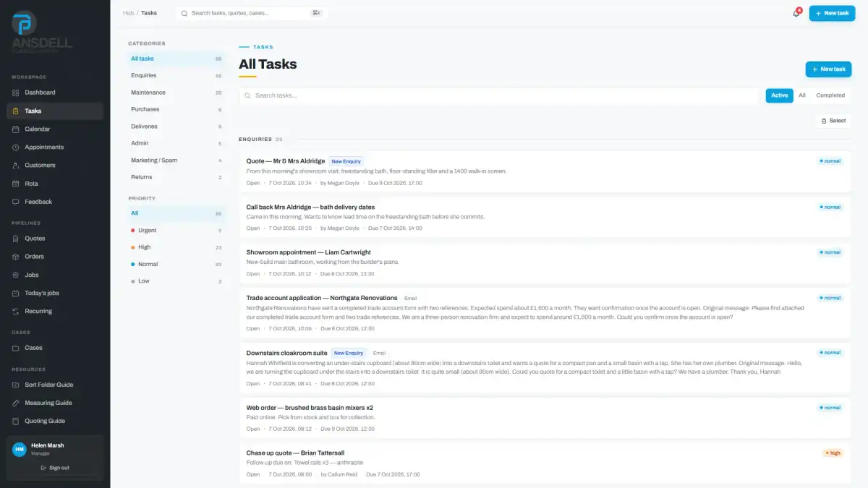Open Call back Mrs Aldridge task
The image size is (868, 488).
click(545, 217)
